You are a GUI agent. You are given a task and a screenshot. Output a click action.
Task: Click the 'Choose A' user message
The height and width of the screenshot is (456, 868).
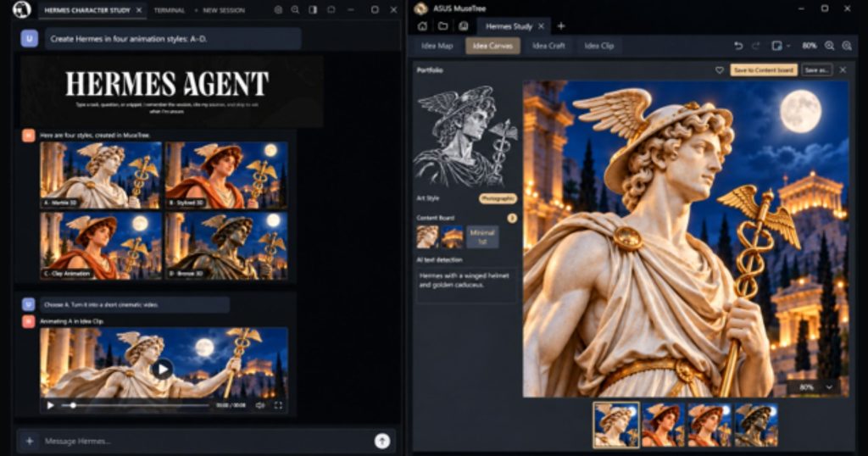135,304
